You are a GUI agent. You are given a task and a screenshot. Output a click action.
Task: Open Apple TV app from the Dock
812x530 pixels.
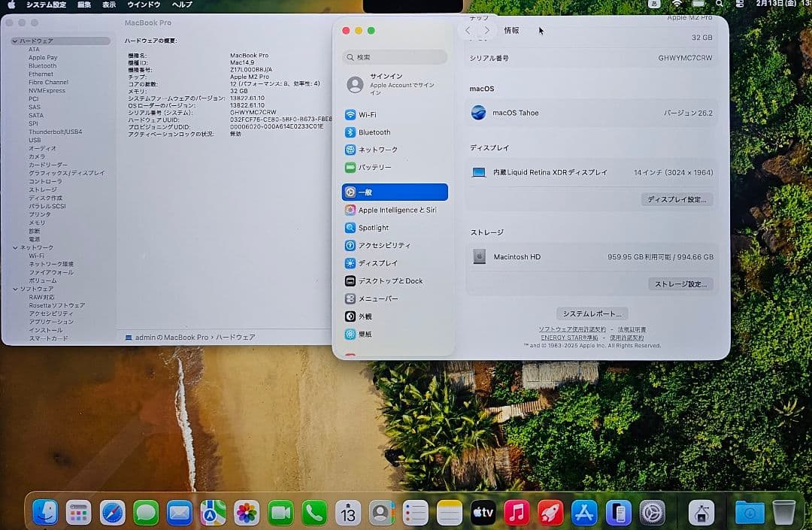click(483, 513)
